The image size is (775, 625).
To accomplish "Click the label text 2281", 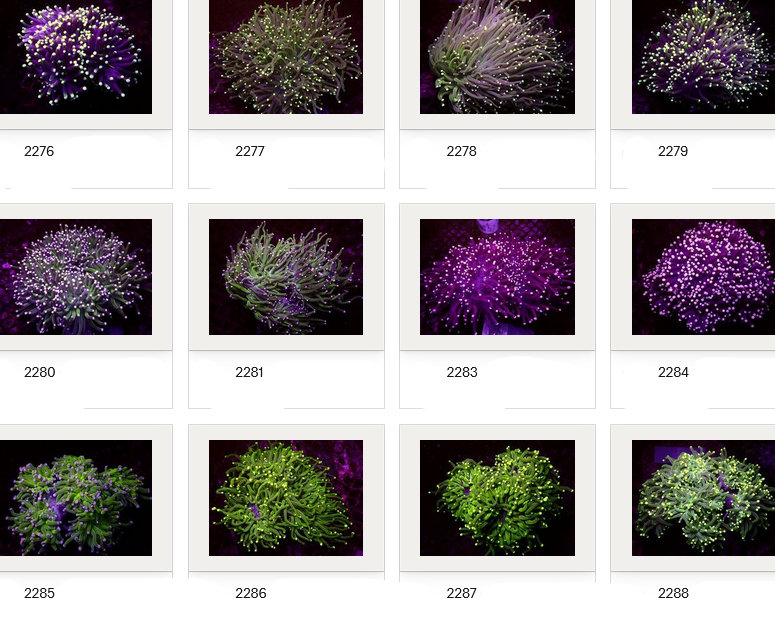I will [250, 372].
